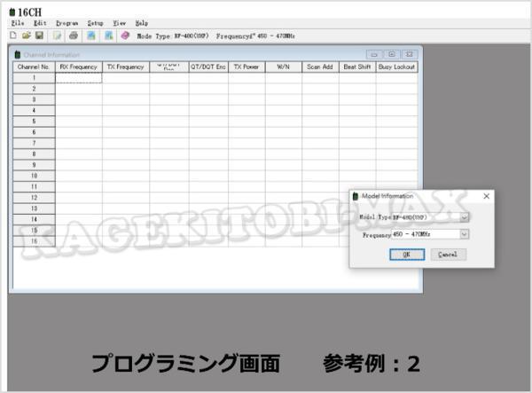
Task: Click the Print toolbar icon
Action: coord(74,35)
